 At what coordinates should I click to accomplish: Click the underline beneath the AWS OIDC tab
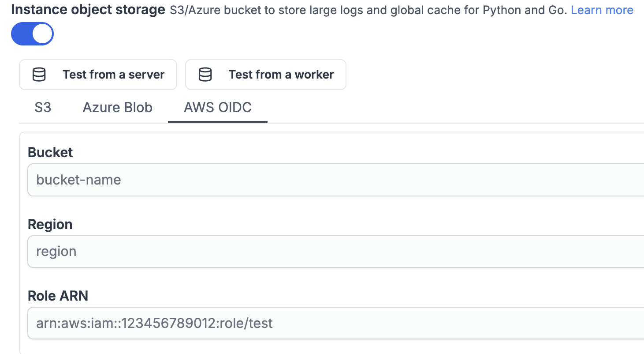point(218,121)
